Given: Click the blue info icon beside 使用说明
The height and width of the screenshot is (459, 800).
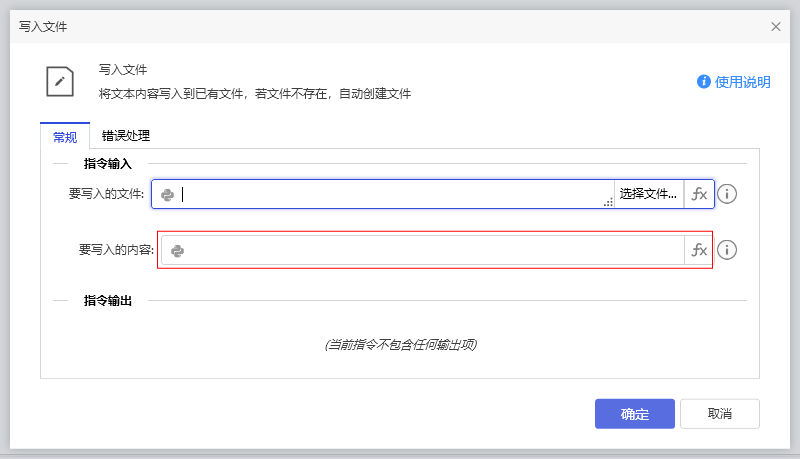Looking at the screenshot, I should (704, 82).
